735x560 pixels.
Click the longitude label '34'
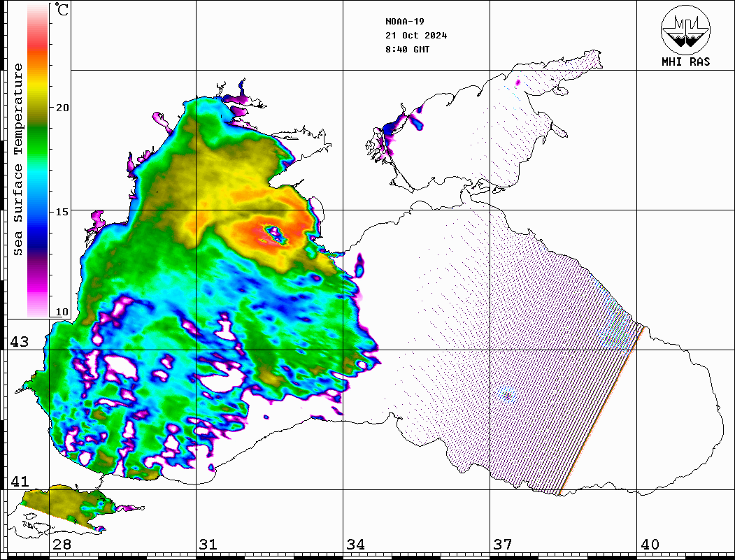click(x=355, y=545)
